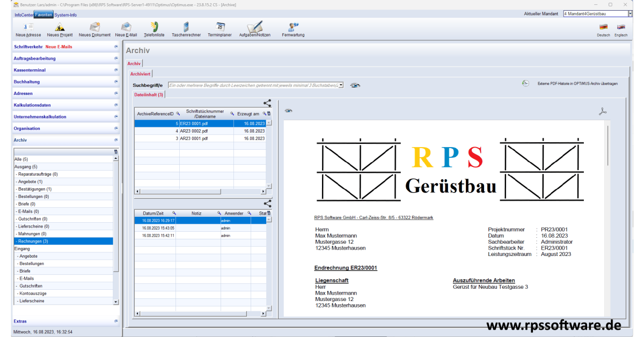Open Neues Dokument from the toolbar
This screenshot has width=644, height=337.
pos(94,30)
